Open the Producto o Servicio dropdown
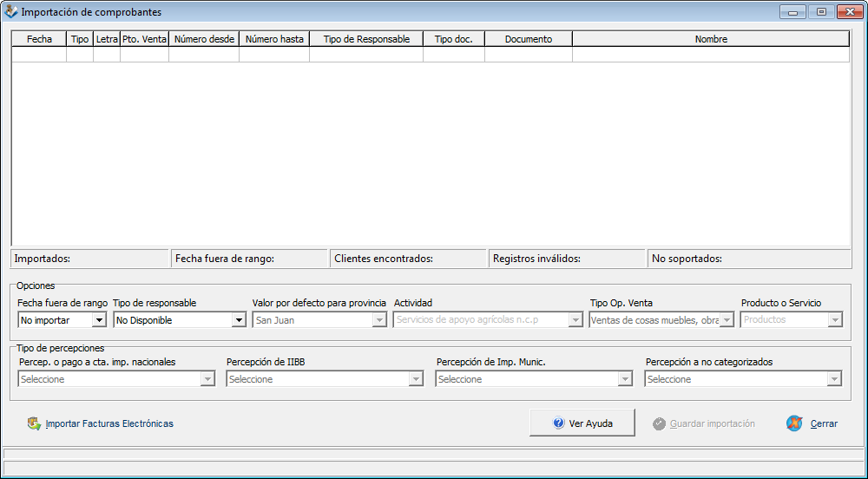The height and width of the screenshot is (479, 868). [x=834, y=320]
